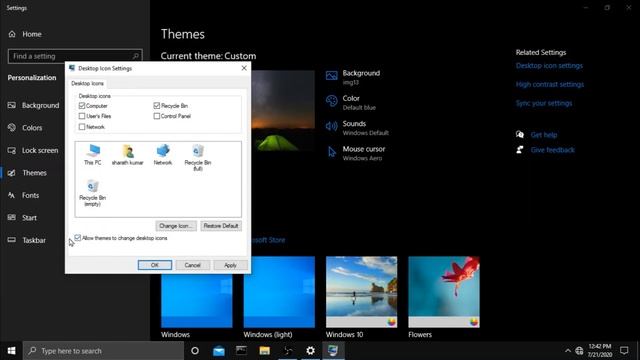Select the Windows theme thumbnail
Screen dimensions: 640x360
(197, 300)
